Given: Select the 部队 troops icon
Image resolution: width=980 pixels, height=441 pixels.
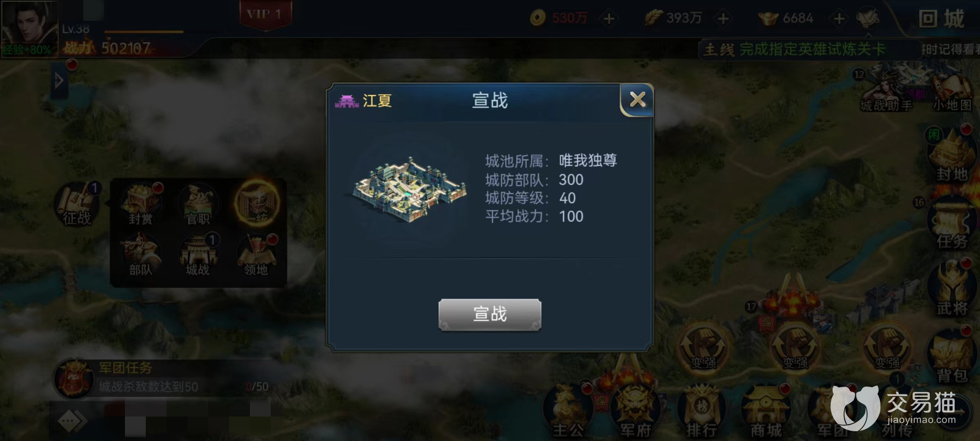Looking at the screenshot, I should [x=140, y=255].
